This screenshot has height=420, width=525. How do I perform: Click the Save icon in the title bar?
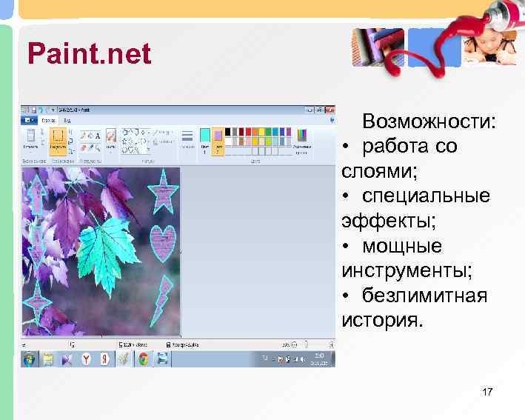click(33, 110)
